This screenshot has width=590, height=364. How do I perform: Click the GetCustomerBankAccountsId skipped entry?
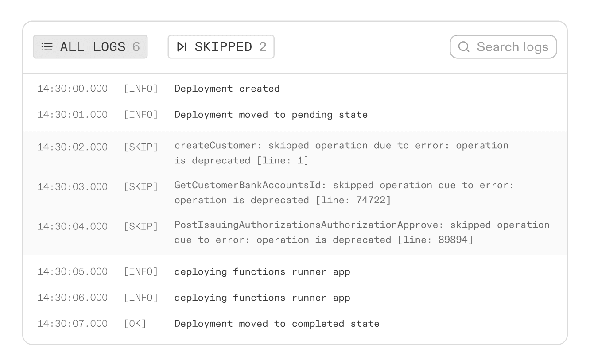(x=292, y=192)
